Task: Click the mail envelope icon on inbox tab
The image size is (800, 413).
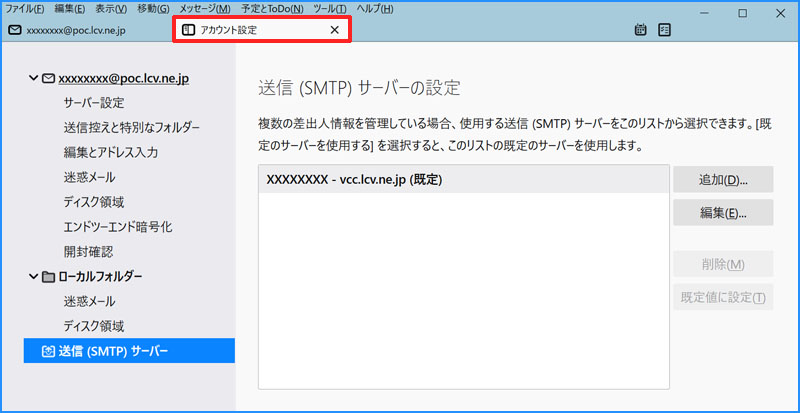Action: pos(14,30)
